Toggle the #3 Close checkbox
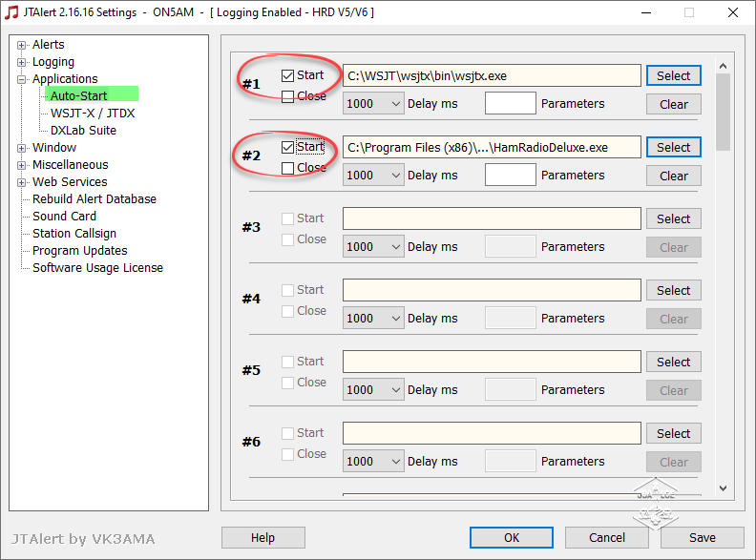This screenshot has height=560, width=756. (288, 239)
